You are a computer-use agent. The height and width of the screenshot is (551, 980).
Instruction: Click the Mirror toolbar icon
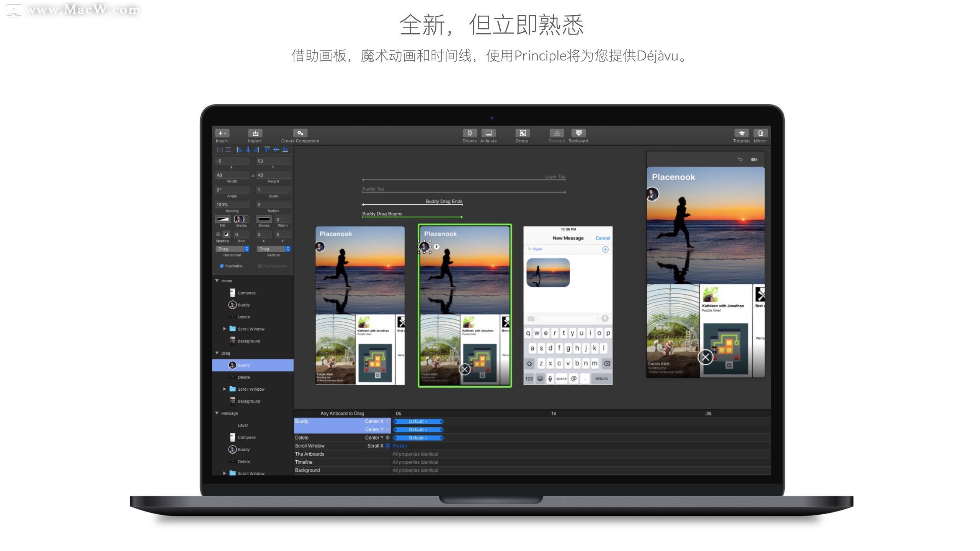[x=760, y=133]
